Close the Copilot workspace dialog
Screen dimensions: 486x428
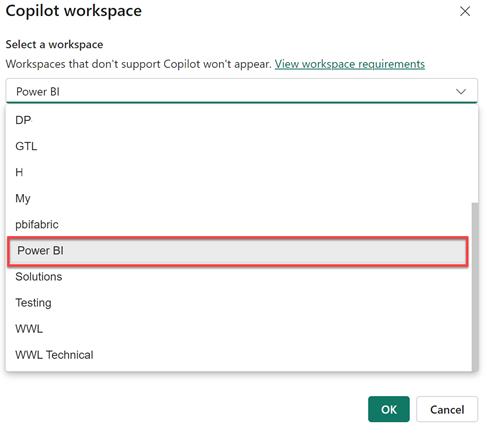(x=465, y=11)
